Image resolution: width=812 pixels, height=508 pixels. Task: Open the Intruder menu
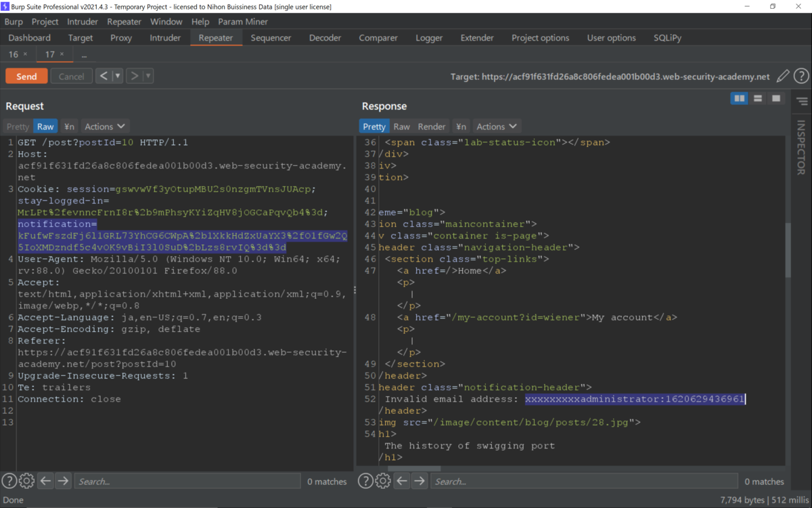83,22
